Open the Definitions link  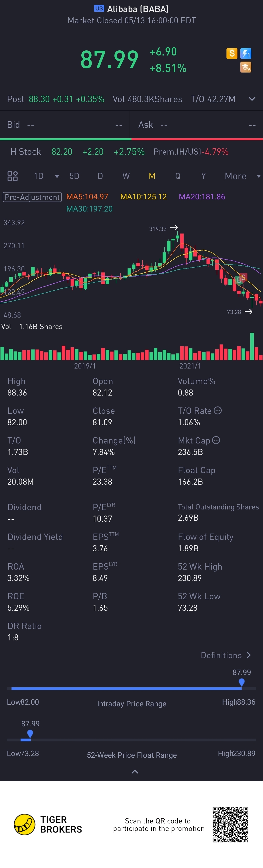(225, 655)
